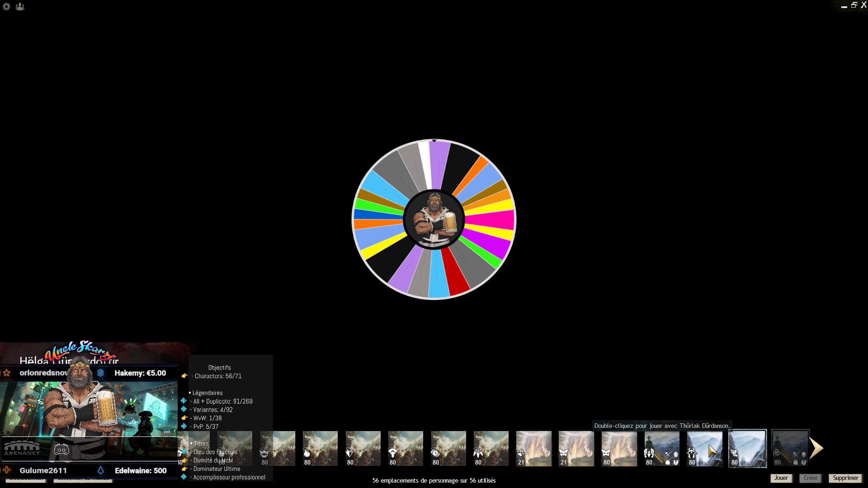
Task: Click the water drop icon beside Edelwaine
Action: click(100, 470)
